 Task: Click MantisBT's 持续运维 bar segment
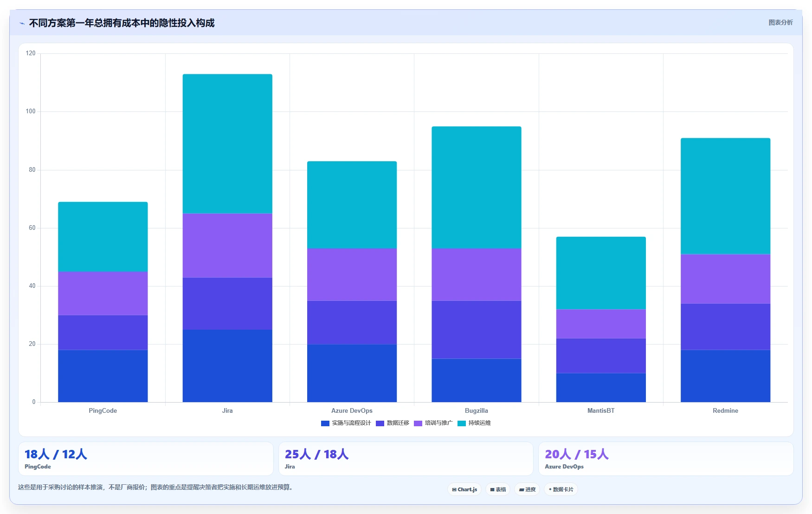point(601,273)
